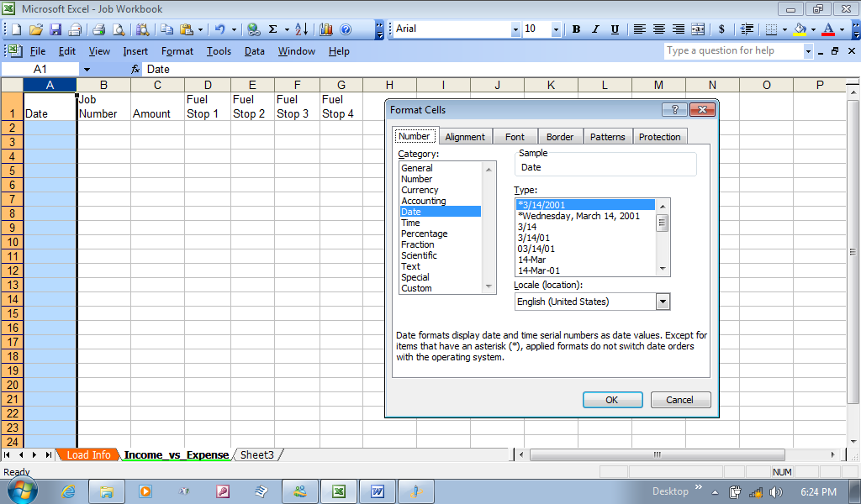
Task: Click the Insert Hyperlink icon
Action: point(253,29)
